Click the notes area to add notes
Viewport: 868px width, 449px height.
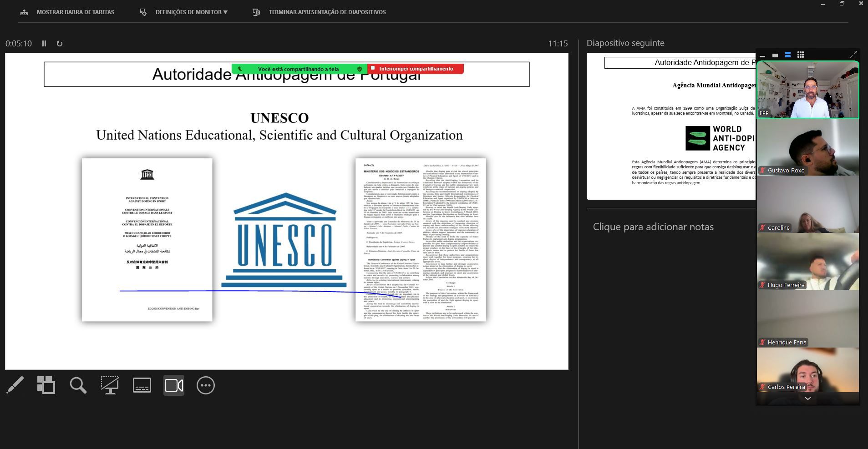[653, 227]
